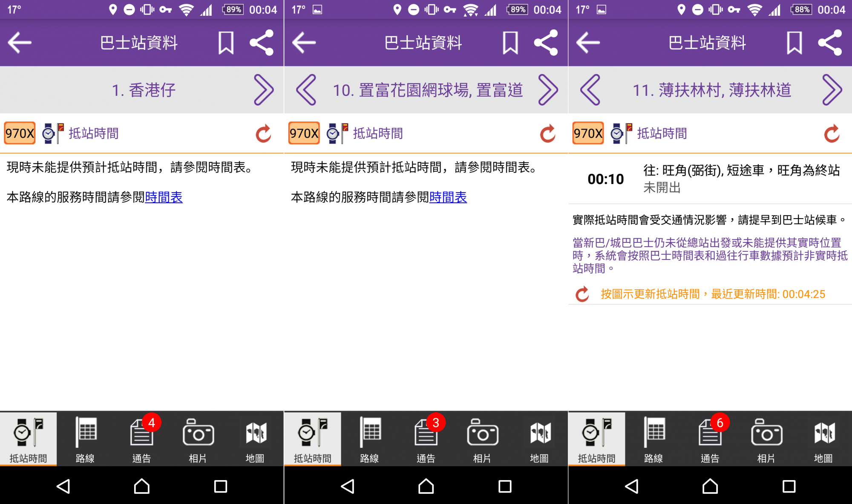Go to the next stop after 香港仔
Image resolution: width=852 pixels, height=504 pixels.
[x=263, y=90]
